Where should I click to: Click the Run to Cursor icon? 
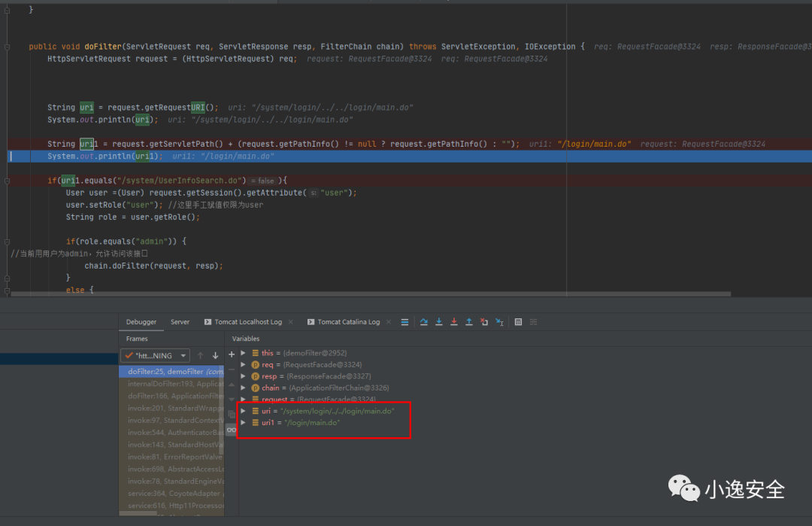(499, 322)
